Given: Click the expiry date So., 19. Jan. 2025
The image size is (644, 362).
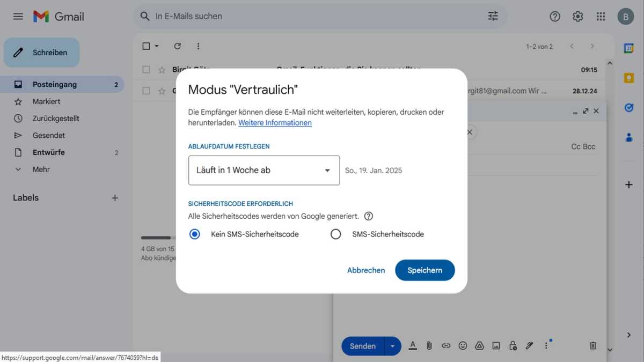Looking at the screenshot, I should tap(374, 171).
